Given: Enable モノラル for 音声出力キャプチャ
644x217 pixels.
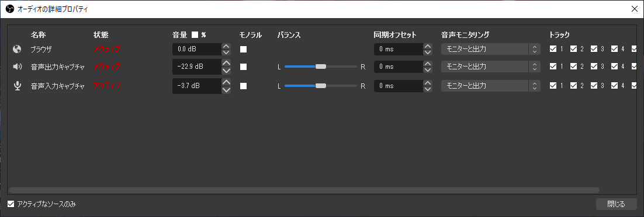Looking at the screenshot, I should click(244, 66).
